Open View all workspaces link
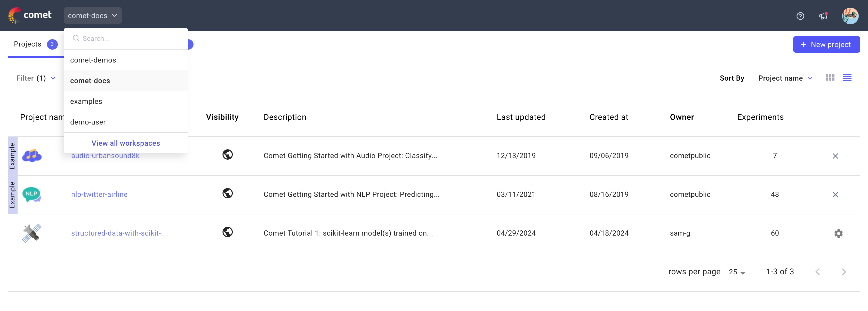The height and width of the screenshot is (311, 868). pyautogui.click(x=125, y=143)
